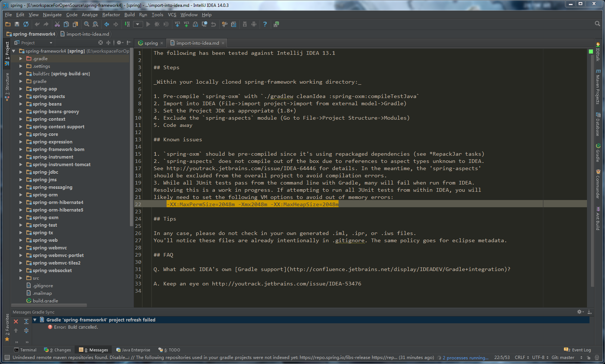The width and height of the screenshot is (605, 364).
Task: Open the Analyze menu
Action: [x=89, y=15]
